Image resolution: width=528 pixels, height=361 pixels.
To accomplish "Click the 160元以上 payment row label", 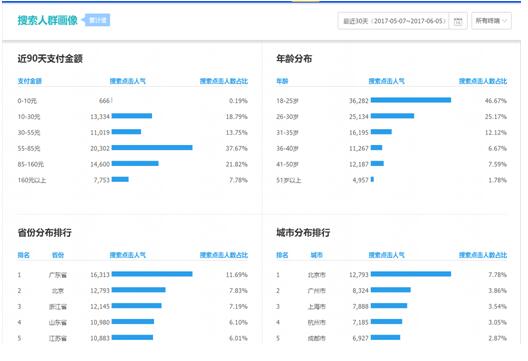I will point(32,180).
